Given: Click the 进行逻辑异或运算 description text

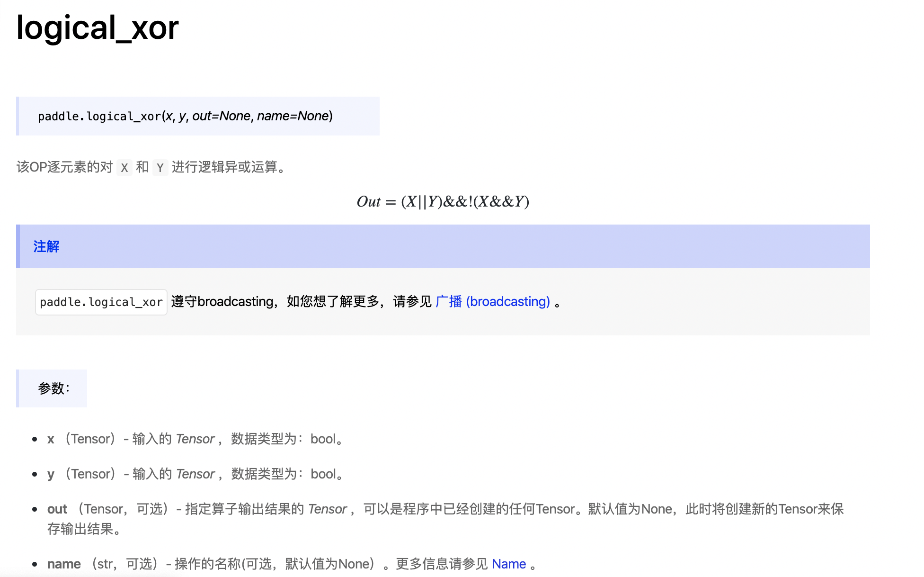Looking at the screenshot, I should tap(224, 167).
